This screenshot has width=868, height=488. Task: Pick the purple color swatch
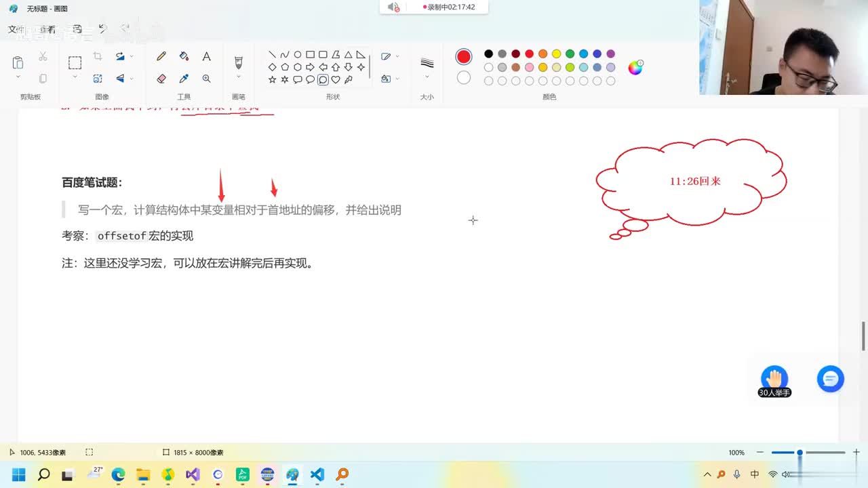[610, 54]
